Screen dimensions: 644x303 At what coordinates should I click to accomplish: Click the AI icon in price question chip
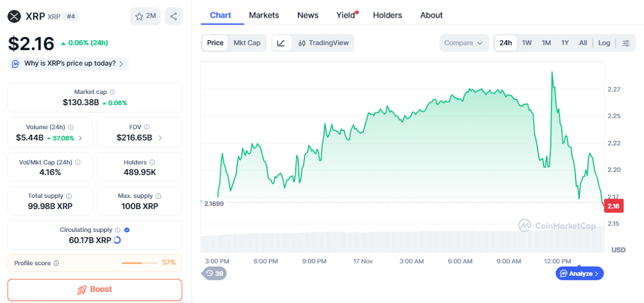[x=16, y=64]
